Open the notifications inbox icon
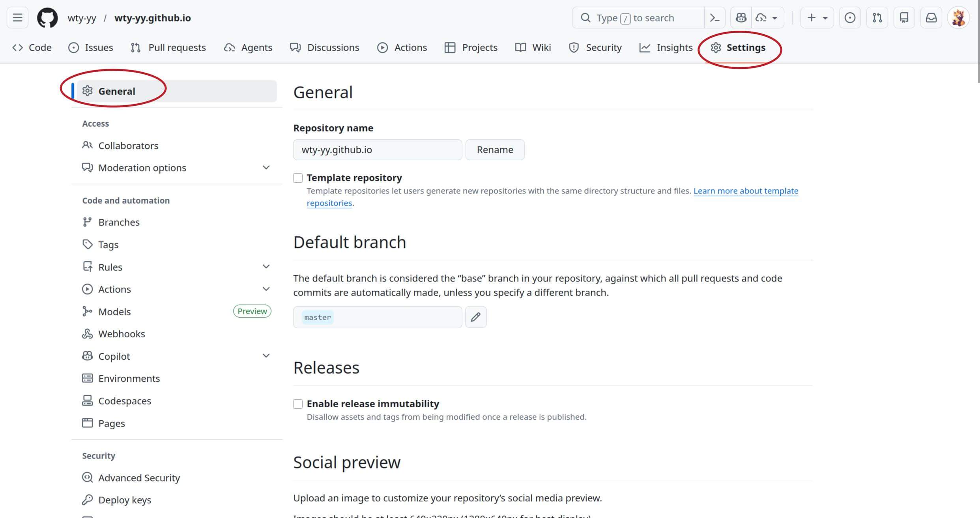This screenshot has width=980, height=518. click(x=931, y=18)
